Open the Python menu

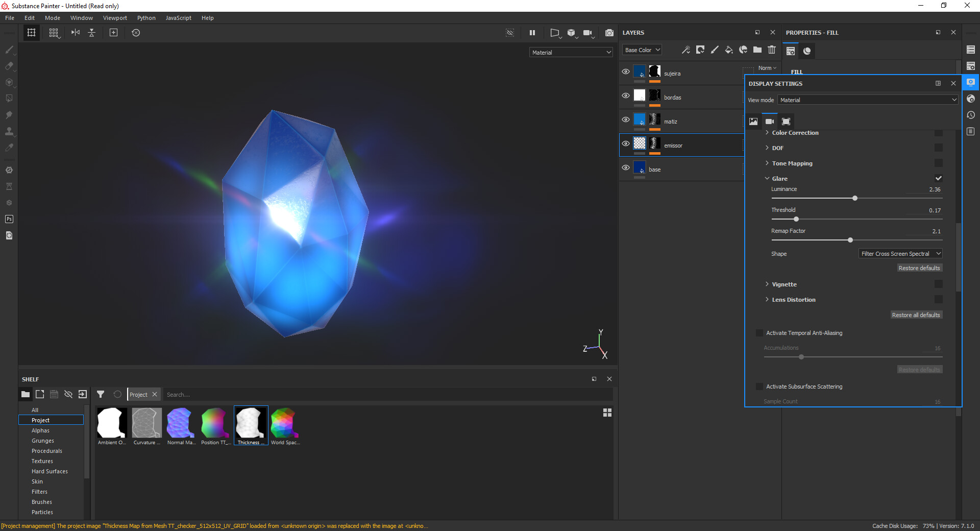tap(146, 18)
